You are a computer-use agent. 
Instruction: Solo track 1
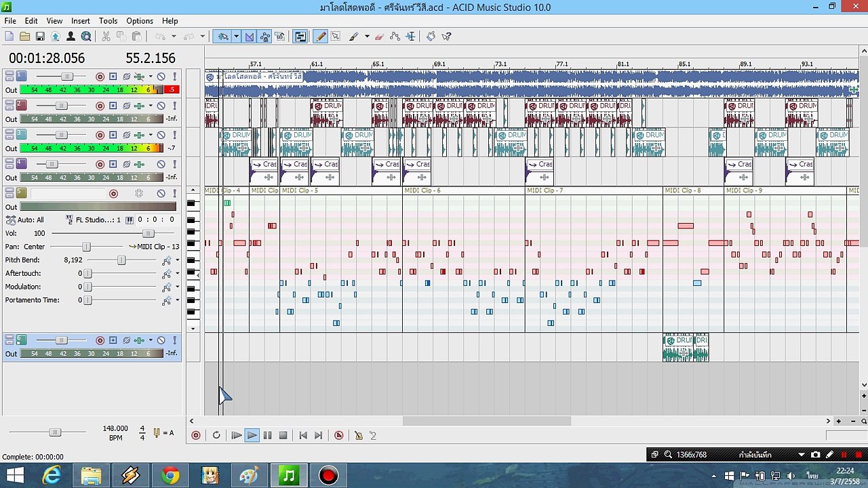pos(174,77)
